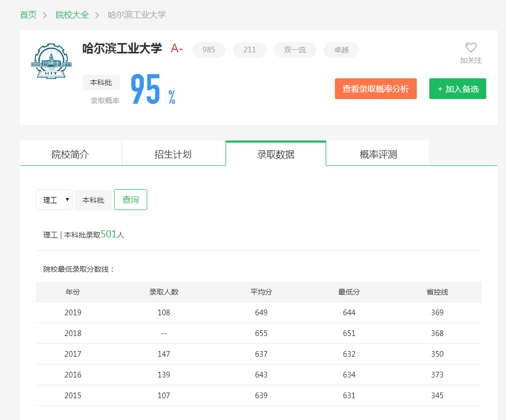Click the 加入备选 green button
The image size is (506, 420).
pos(458,89)
